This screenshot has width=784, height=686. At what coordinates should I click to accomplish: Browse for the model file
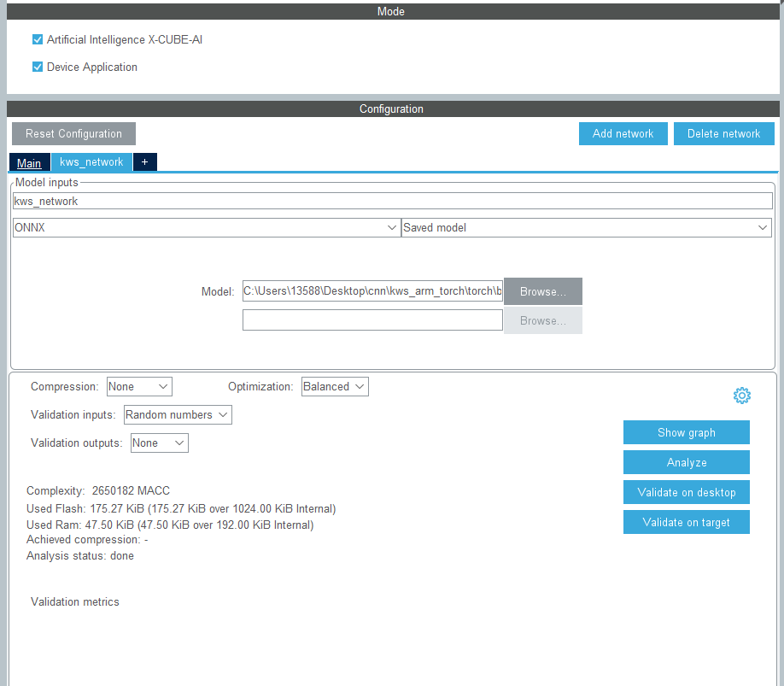coord(543,291)
